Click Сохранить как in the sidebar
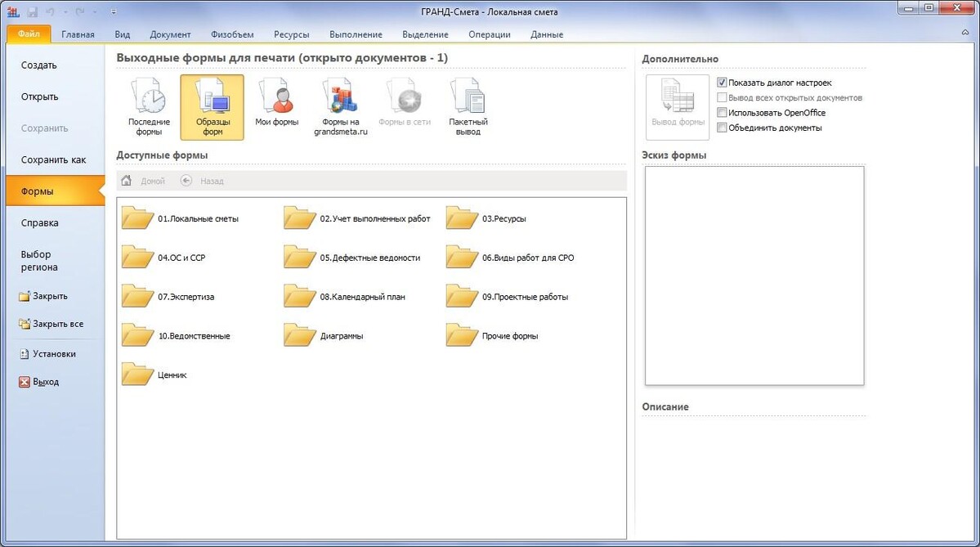 pyautogui.click(x=55, y=160)
